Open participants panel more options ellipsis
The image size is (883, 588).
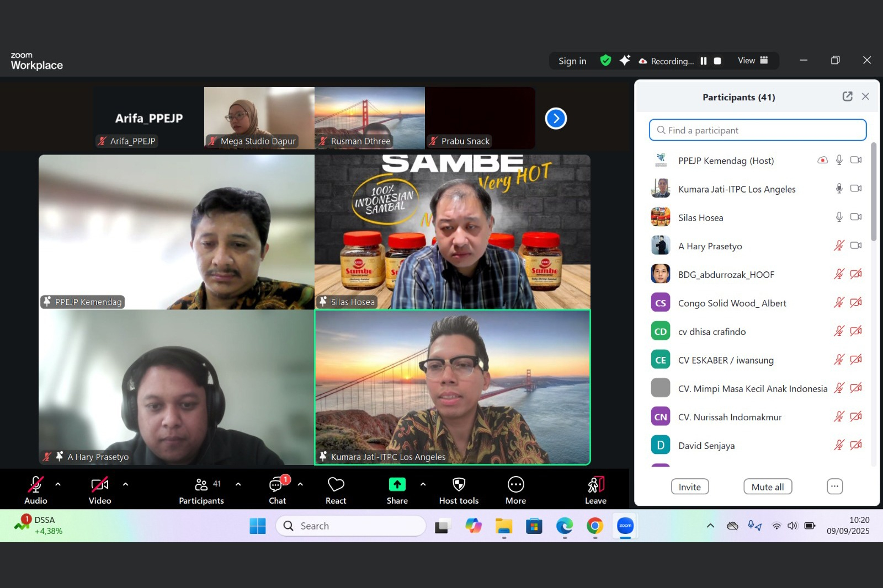[x=834, y=487]
